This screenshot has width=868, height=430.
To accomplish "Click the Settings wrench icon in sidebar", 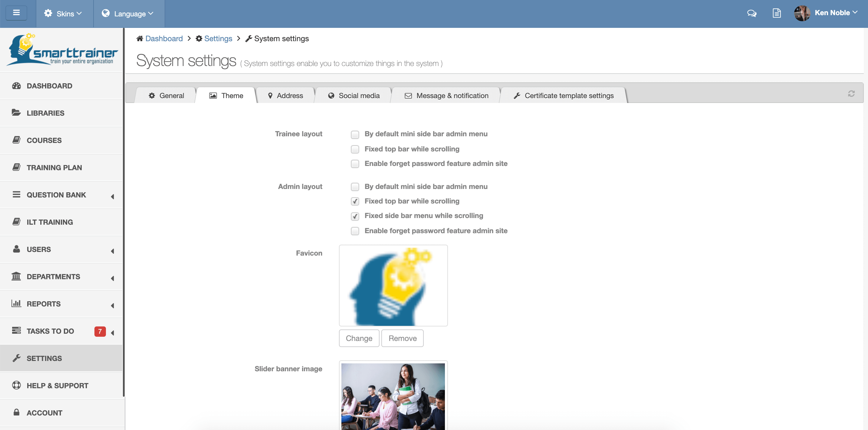I will click(x=16, y=358).
